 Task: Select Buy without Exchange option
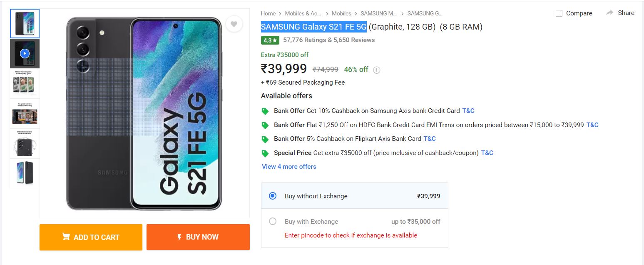(x=273, y=196)
